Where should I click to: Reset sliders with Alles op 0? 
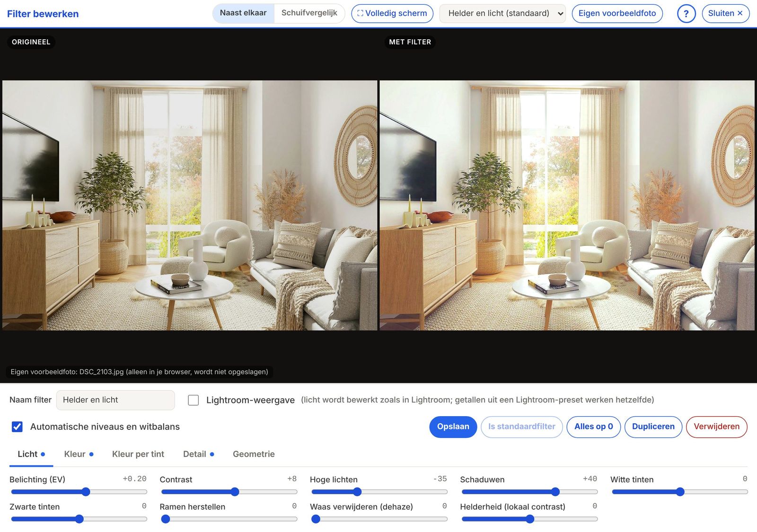593,427
